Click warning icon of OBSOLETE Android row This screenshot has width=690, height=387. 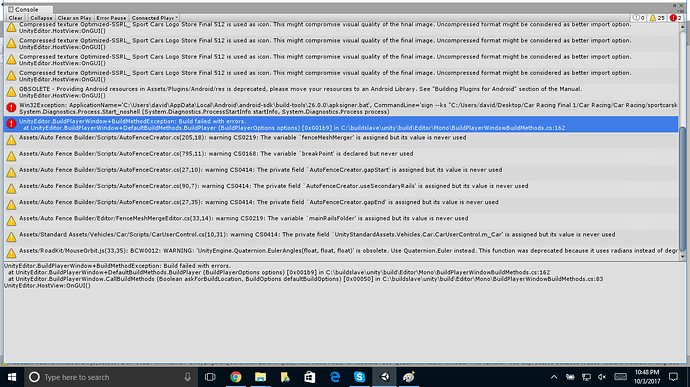click(11, 92)
